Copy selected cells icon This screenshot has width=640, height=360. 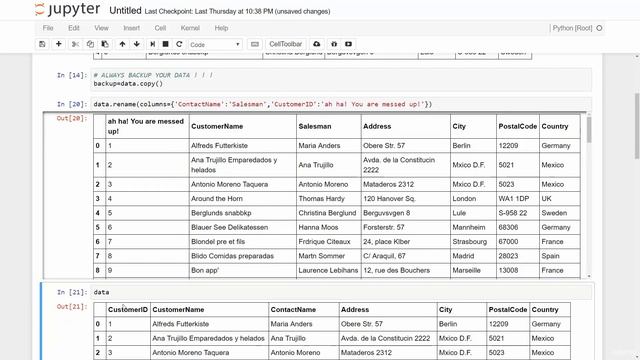point(90,44)
